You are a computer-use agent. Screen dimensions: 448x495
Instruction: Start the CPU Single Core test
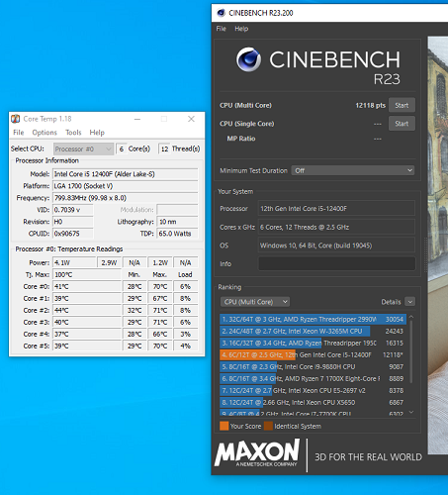point(402,124)
